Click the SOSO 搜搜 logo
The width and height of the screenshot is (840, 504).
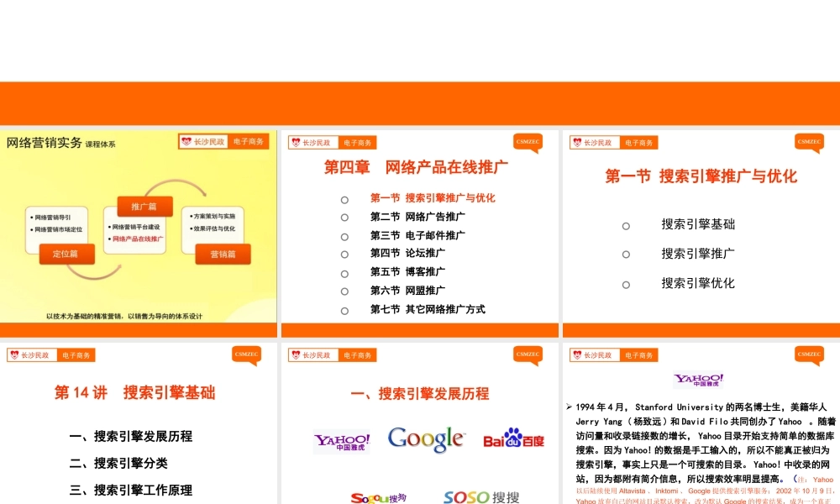pos(481,497)
